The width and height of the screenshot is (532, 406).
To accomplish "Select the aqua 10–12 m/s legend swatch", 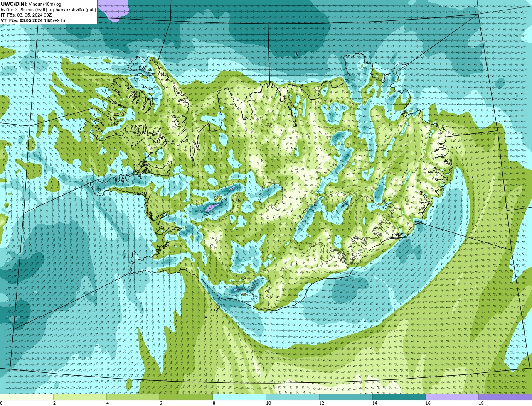I will tap(293, 397).
